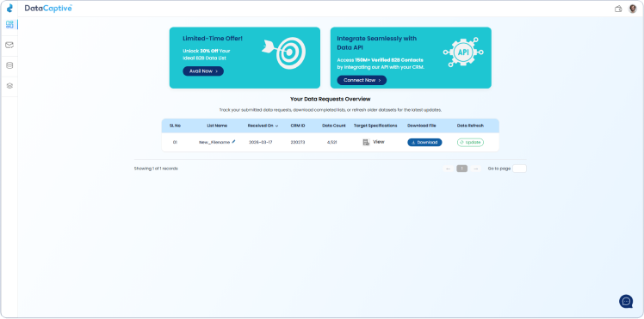This screenshot has width=644, height=319.
Task: Click the Download File column header
Action: pyautogui.click(x=422, y=126)
